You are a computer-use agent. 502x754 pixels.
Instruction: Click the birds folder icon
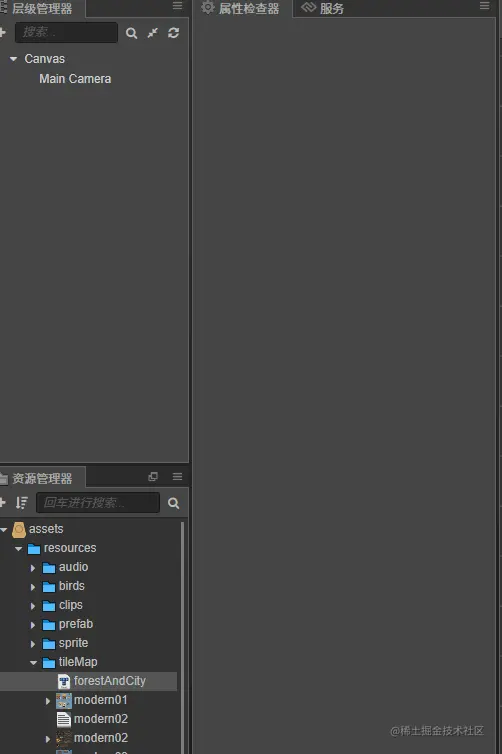(x=49, y=587)
